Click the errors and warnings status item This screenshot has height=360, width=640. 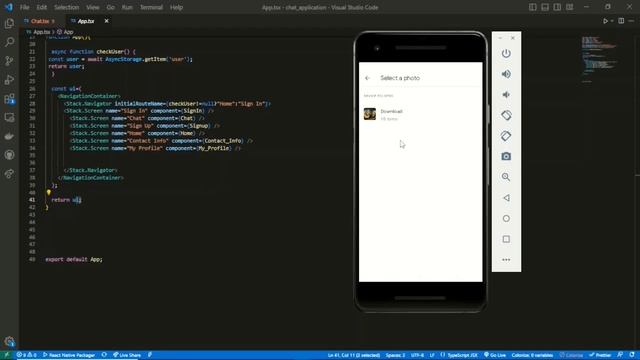point(26,355)
